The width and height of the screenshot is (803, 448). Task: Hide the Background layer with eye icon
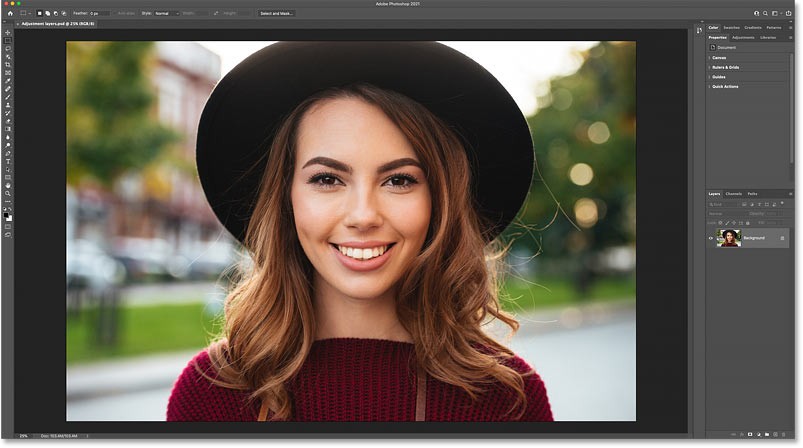coord(711,238)
